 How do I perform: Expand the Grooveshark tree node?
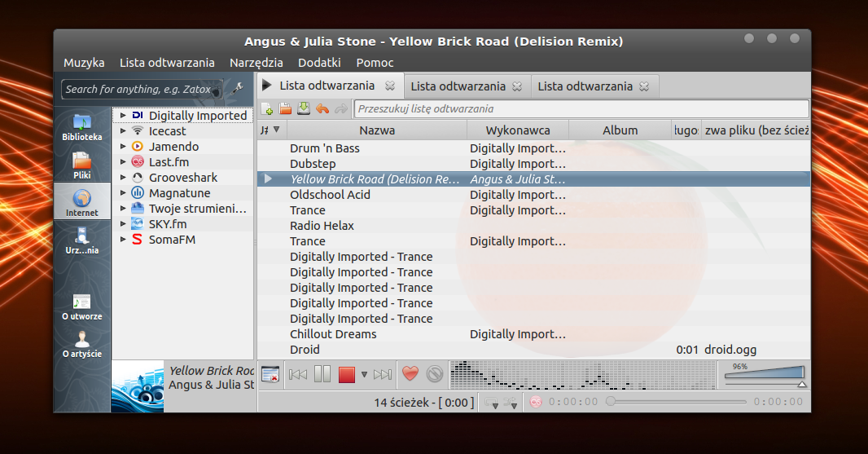coord(124,178)
